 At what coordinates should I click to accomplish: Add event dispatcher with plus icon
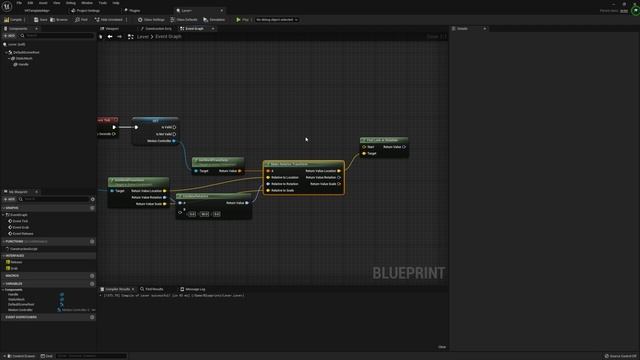92,317
